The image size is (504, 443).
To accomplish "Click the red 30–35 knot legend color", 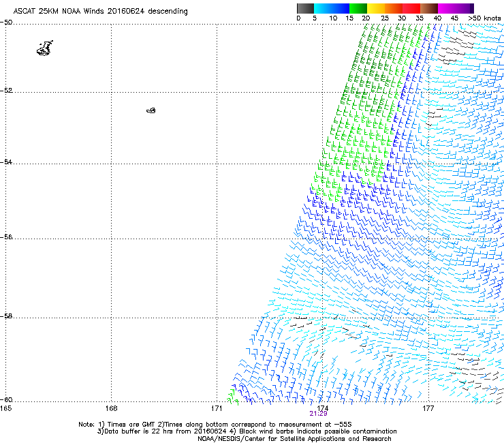I will click(x=411, y=8).
